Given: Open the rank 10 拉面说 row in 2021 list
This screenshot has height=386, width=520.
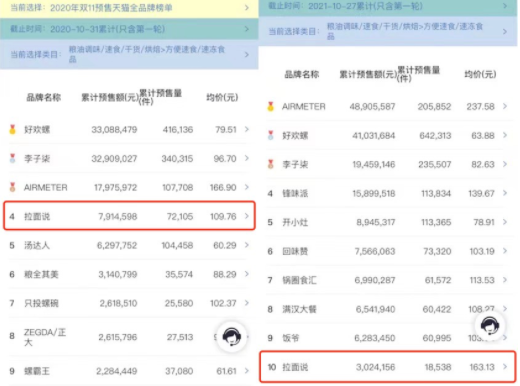Looking at the screenshot, I should click(x=388, y=367).
